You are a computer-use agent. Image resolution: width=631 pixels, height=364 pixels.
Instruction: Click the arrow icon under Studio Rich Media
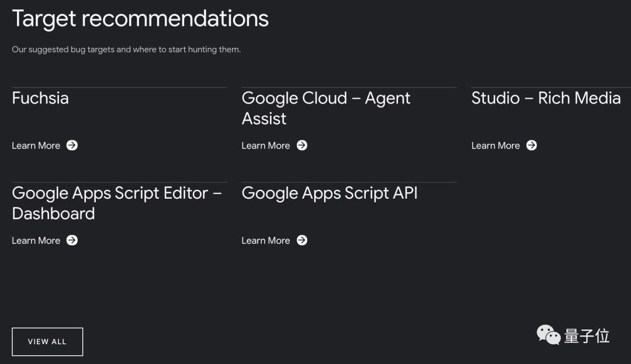(531, 145)
